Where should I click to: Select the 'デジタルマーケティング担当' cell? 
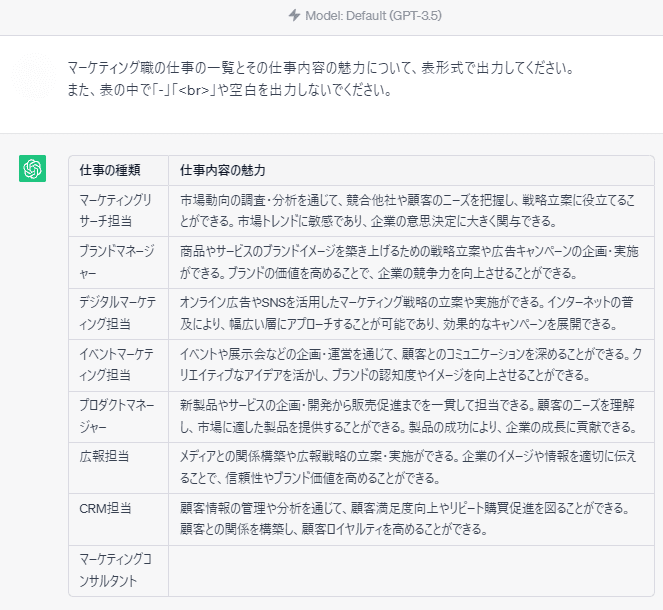coord(118,314)
